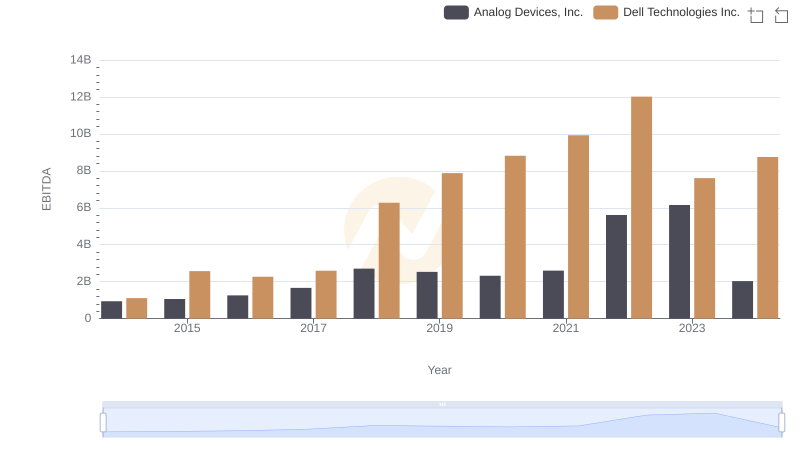This screenshot has width=800, height=461.
Task: Toggle the Analog Devices, Inc. legend swatch
Action: click(x=456, y=12)
